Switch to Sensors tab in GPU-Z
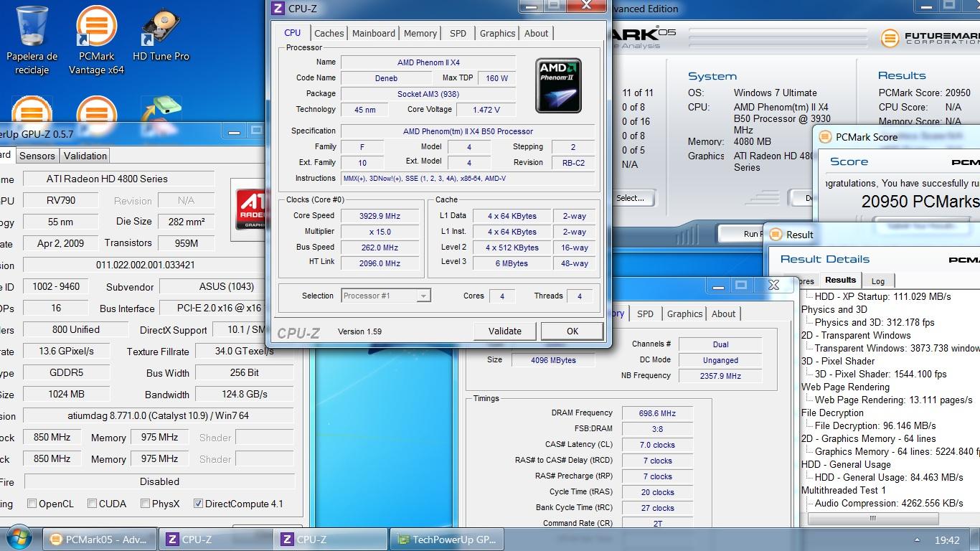This screenshot has height=551, width=980. coord(37,156)
